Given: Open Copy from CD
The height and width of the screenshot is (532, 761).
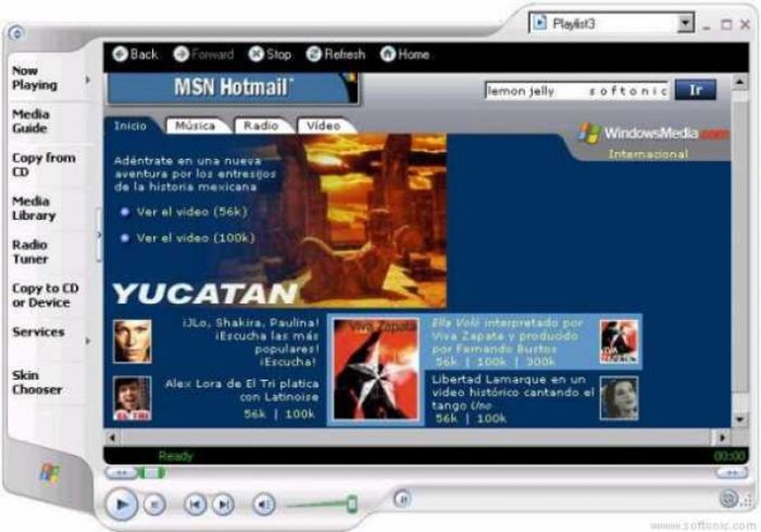Looking at the screenshot, I should (x=44, y=165).
